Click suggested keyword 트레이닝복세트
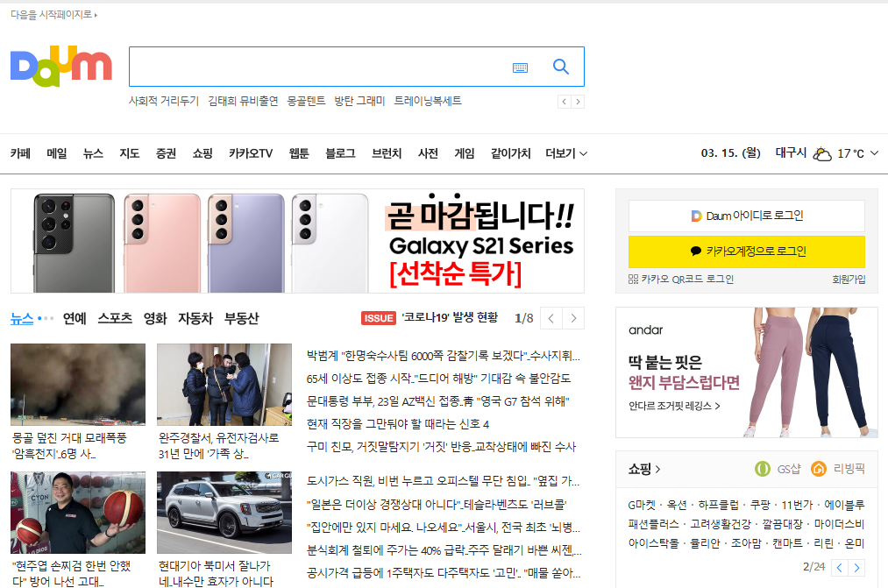888x588 pixels. 428,101
